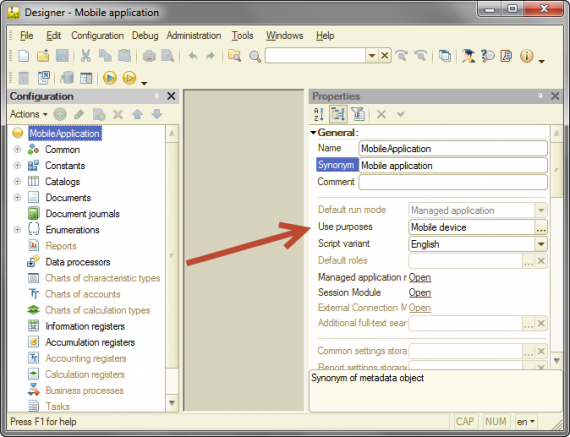Screen dimensions: 570x437
Task: Click the Find magnifier icon
Action: 254,56
